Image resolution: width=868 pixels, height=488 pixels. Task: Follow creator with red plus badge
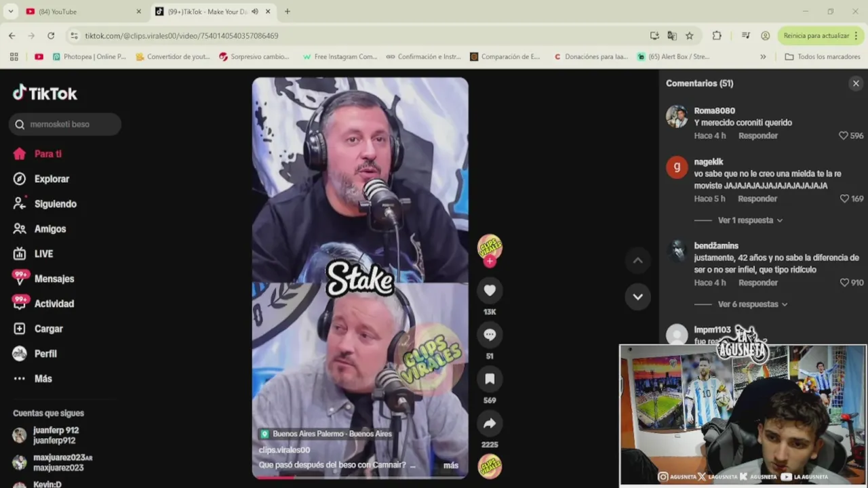tap(490, 261)
